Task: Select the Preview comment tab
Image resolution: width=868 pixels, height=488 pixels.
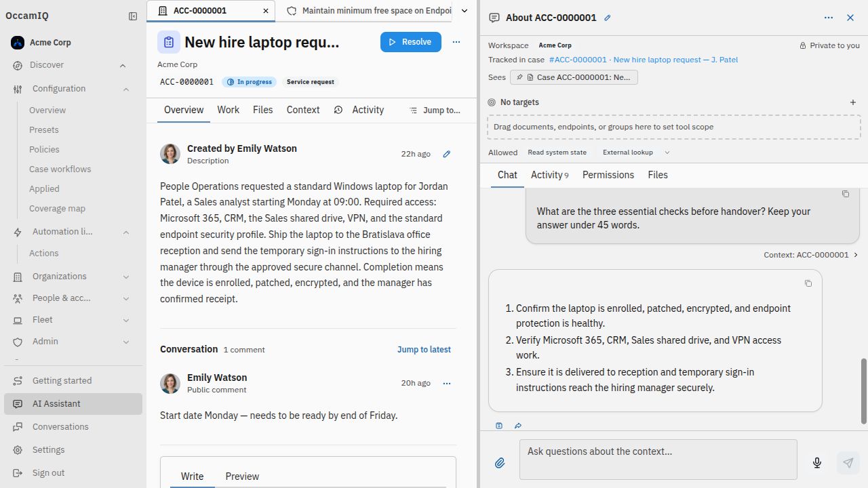Action: point(242,476)
